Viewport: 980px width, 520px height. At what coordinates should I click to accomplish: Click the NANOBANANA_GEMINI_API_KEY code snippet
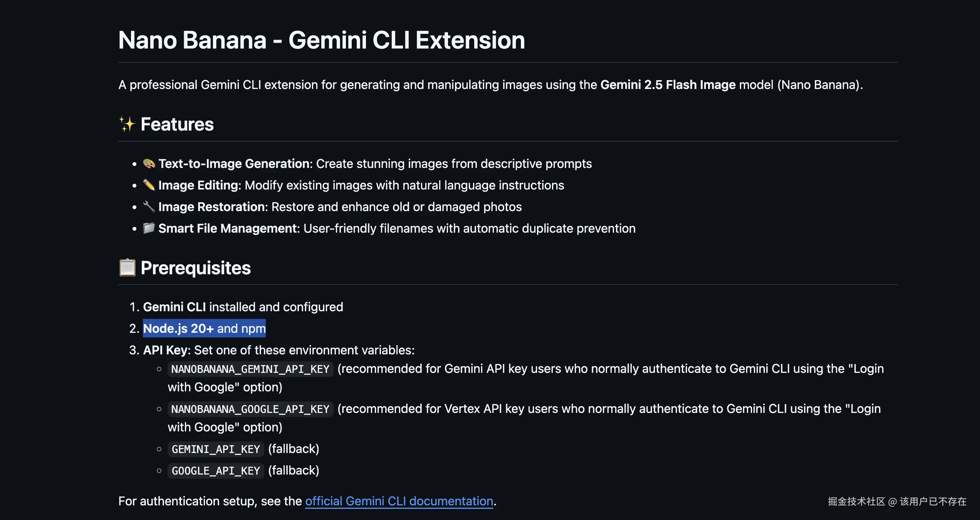click(x=250, y=369)
